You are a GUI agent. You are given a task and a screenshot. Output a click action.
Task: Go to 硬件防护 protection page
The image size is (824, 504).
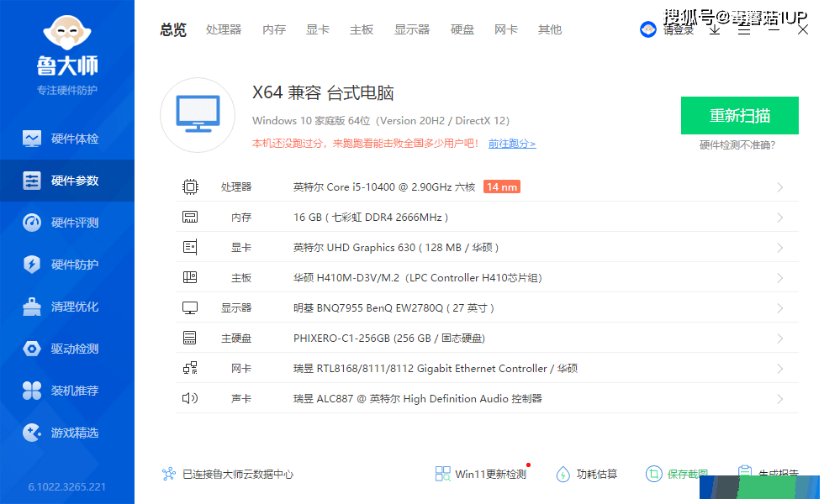67,265
